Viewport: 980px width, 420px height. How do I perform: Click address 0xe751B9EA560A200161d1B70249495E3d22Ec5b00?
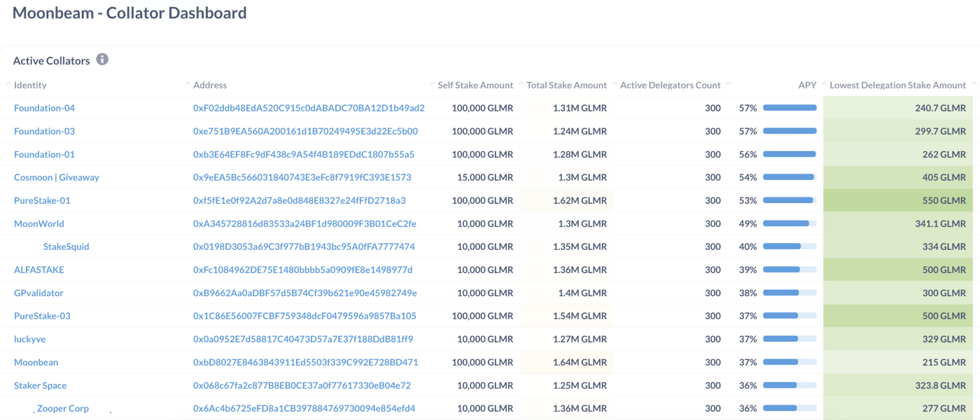pos(305,131)
